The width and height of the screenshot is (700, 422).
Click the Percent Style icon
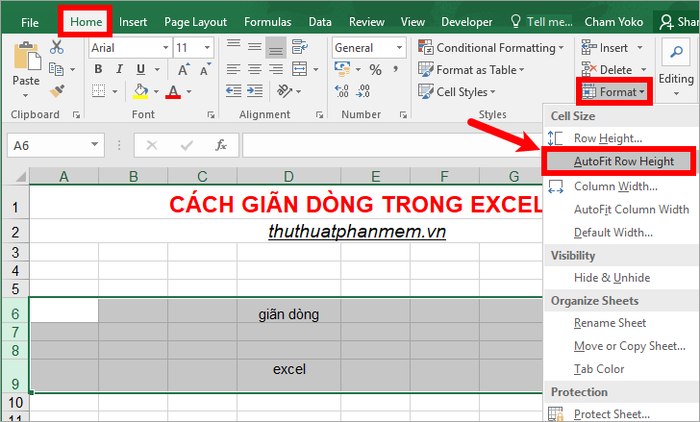point(375,70)
